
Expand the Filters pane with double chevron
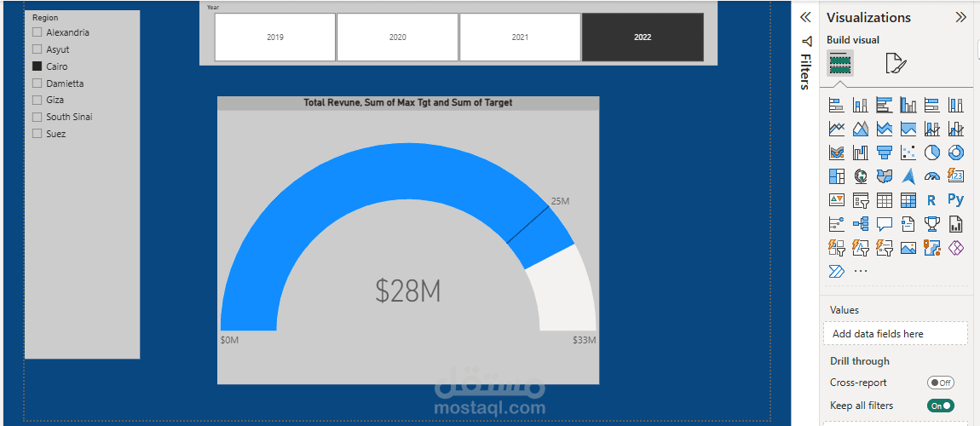(805, 18)
